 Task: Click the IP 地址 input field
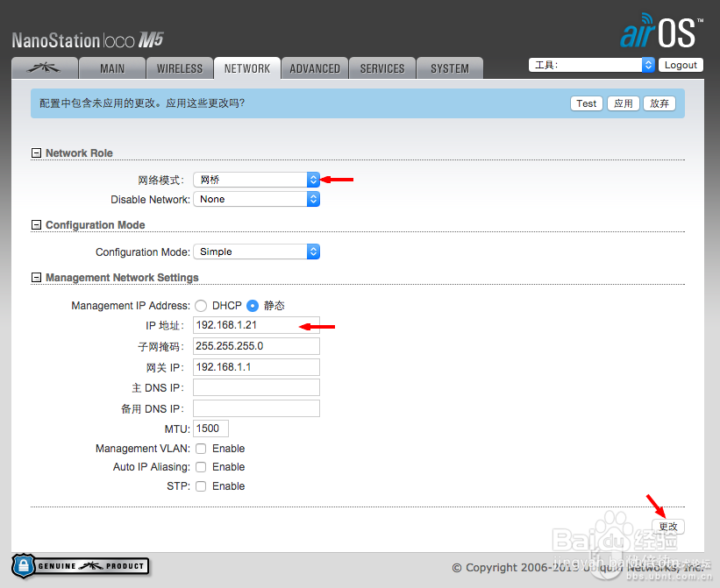coord(256,325)
